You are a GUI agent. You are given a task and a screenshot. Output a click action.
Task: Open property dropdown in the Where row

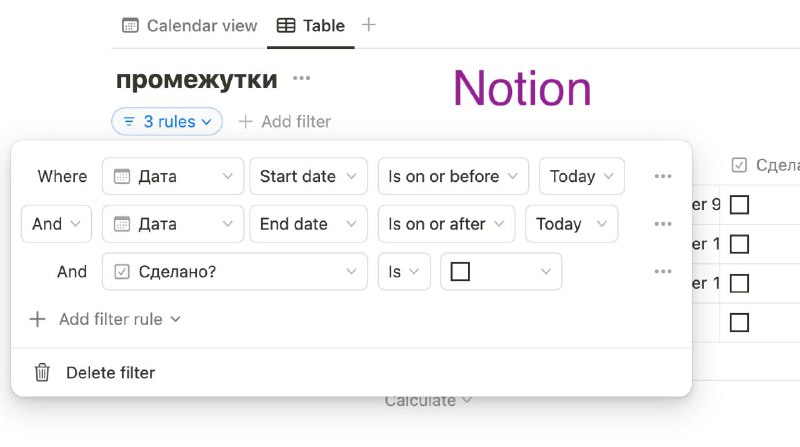click(x=173, y=176)
